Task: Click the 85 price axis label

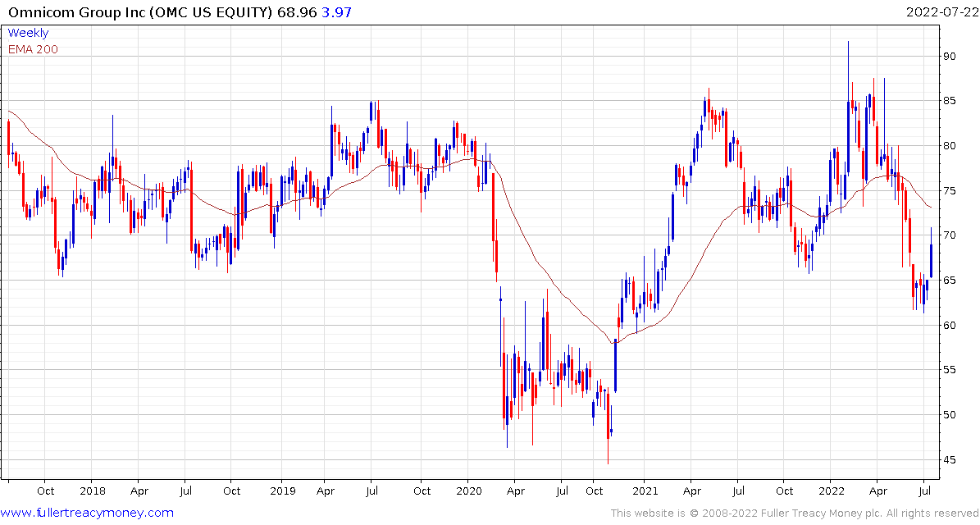Action: (x=950, y=101)
